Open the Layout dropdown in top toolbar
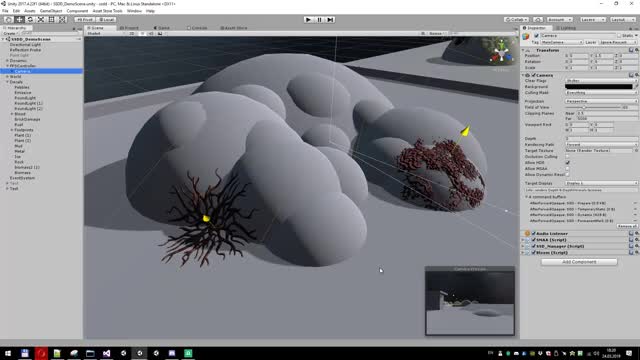The image size is (640, 360). pos(622,20)
